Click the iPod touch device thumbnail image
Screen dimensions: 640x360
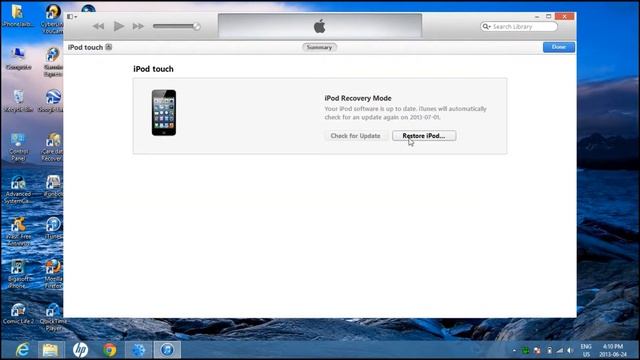(x=164, y=113)
